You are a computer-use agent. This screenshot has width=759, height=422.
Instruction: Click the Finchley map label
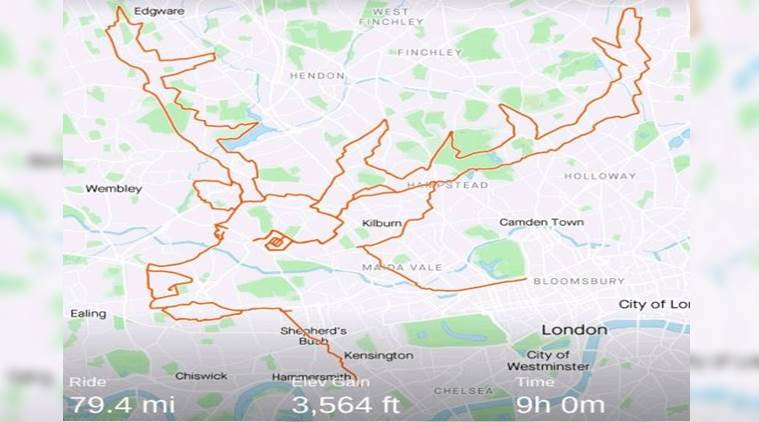tap(430, 52)
